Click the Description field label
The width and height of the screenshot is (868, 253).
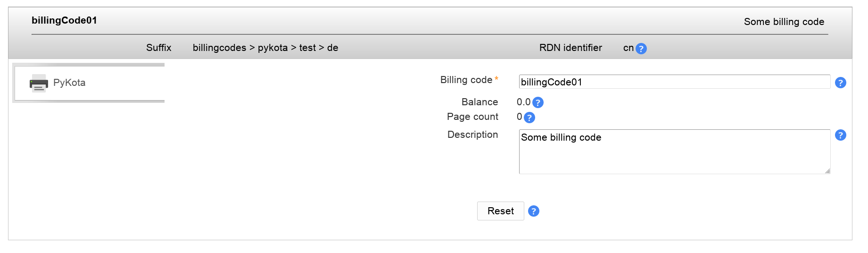click(472, 135)
